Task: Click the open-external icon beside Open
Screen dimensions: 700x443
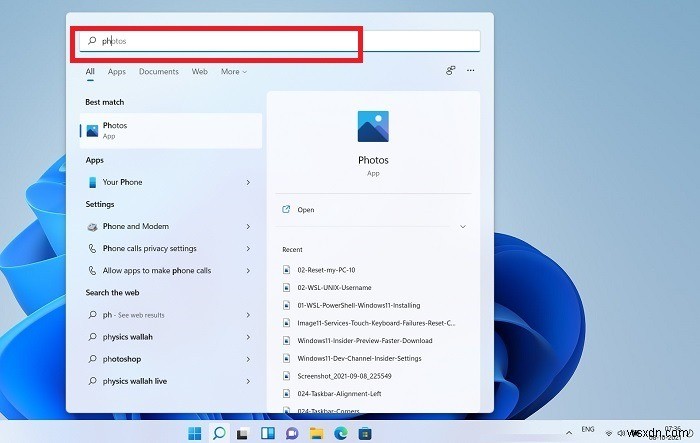Action: pos(286,209)
